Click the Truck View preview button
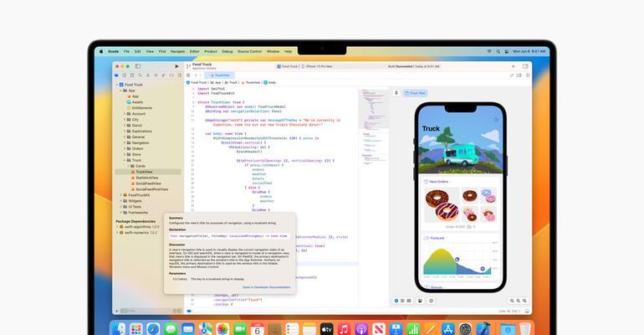The width and height of the screenshot is (644, 335). coord(415,93)
